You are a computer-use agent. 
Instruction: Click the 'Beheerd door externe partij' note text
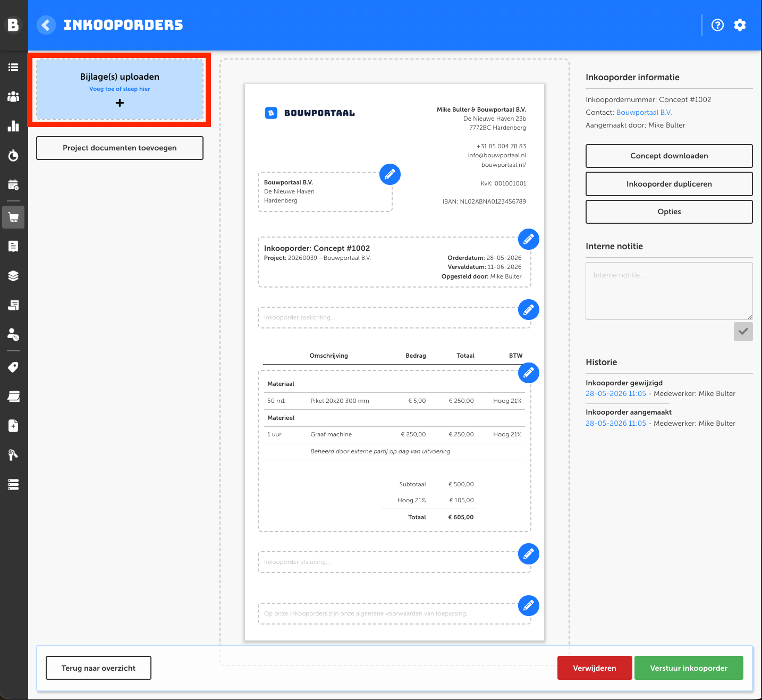380,451
